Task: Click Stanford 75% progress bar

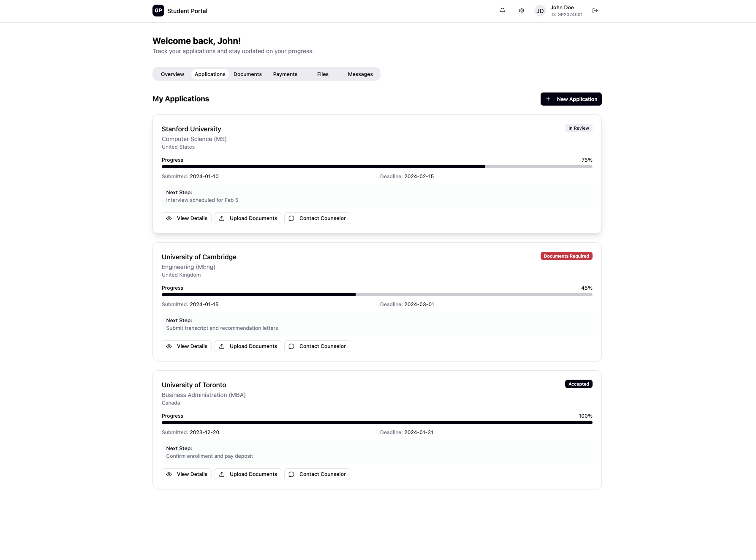Action: 377,166
